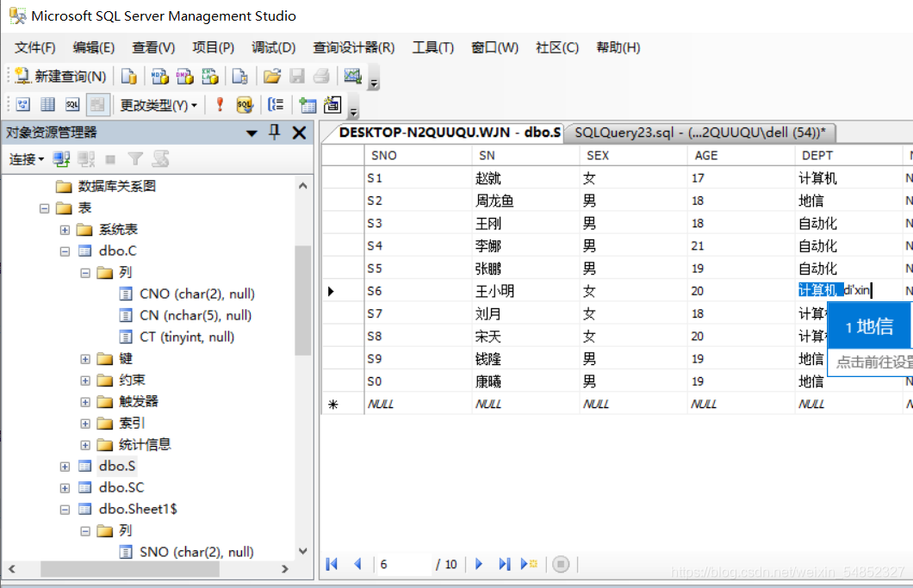Click the Add Table icon

(307, 105)
